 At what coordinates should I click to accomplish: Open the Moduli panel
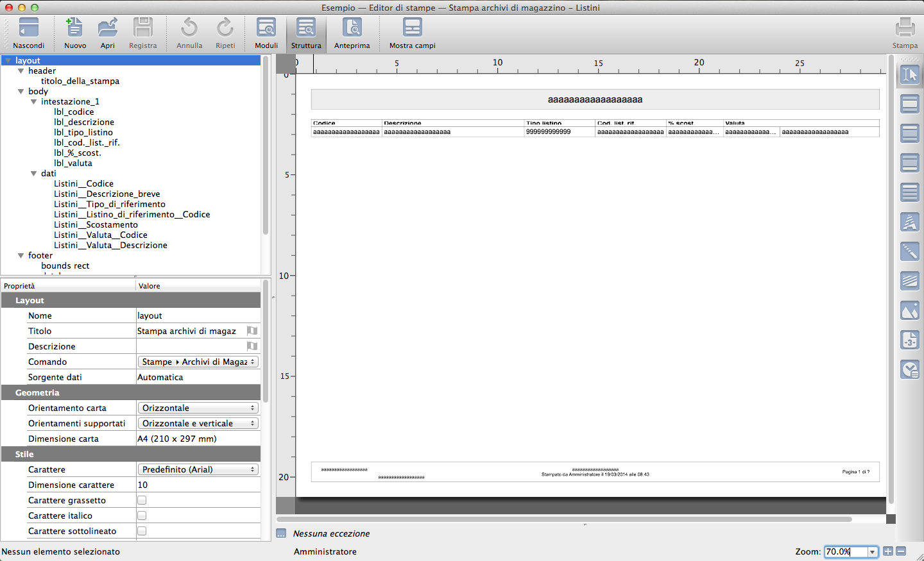tap(266, 29)
